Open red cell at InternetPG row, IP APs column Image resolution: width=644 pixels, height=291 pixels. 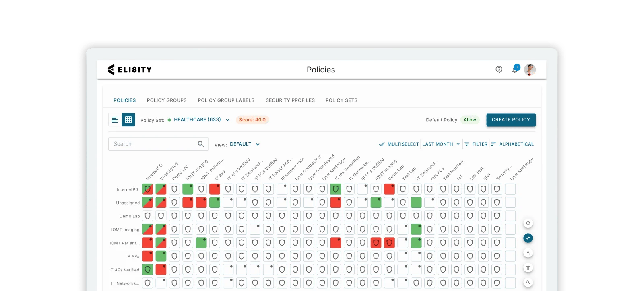pos(215,189)
